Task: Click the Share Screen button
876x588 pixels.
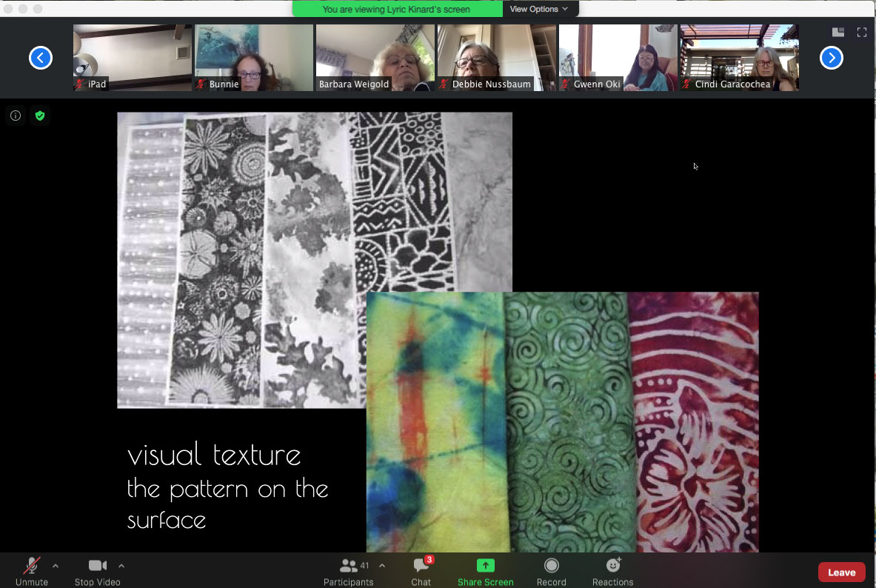Action: pyautogui.click(x=485, y=571)
